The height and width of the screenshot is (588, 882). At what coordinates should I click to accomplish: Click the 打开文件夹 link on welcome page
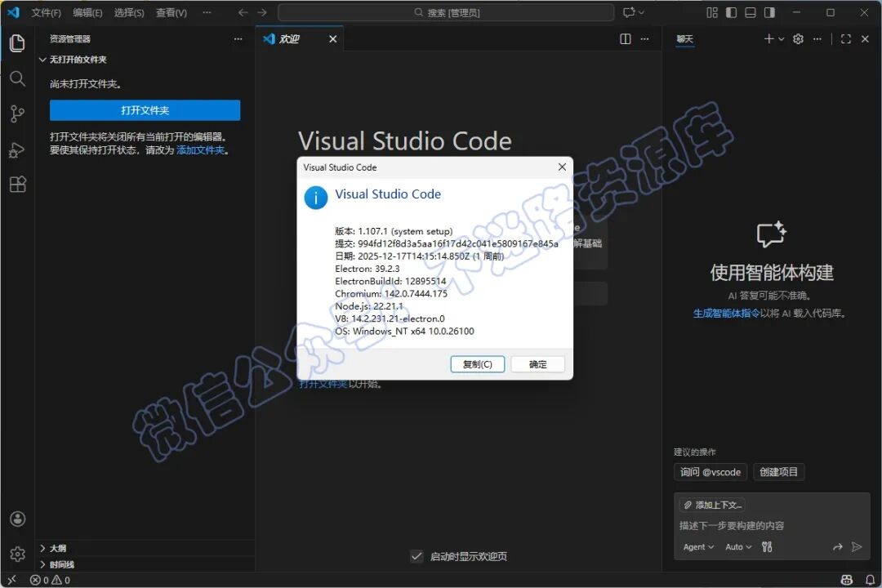[323, 384]
